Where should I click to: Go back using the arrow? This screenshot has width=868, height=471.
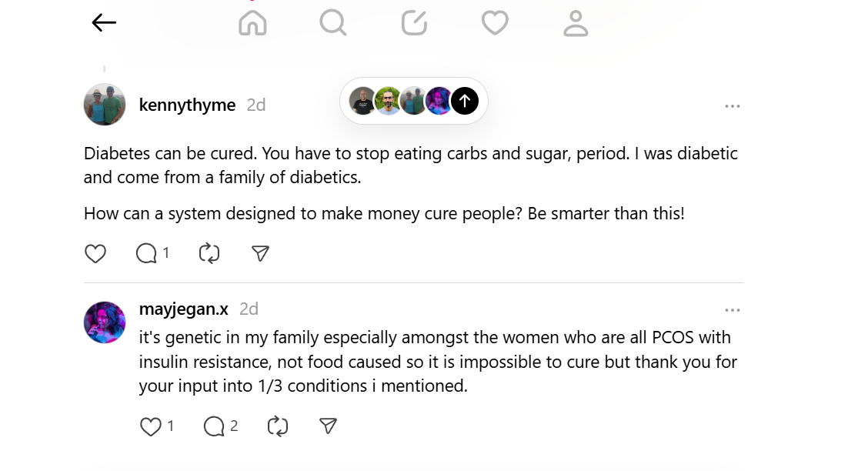coord(104,22)
